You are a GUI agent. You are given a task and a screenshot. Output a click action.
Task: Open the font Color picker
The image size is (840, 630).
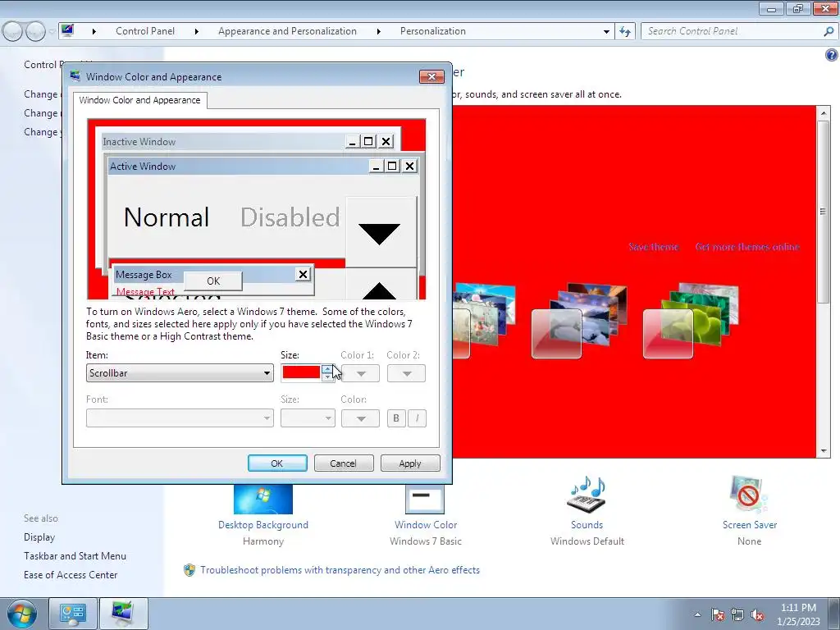(x=361, y=418)
